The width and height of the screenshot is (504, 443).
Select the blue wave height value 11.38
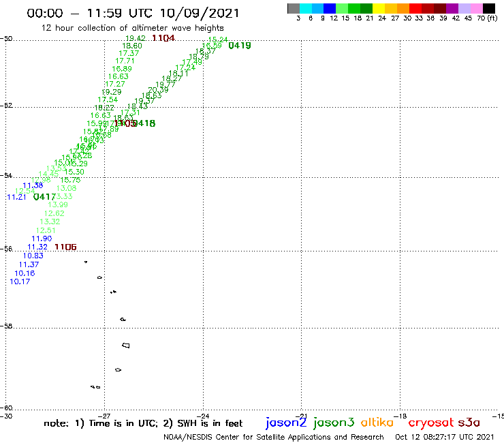coord(33,185)
